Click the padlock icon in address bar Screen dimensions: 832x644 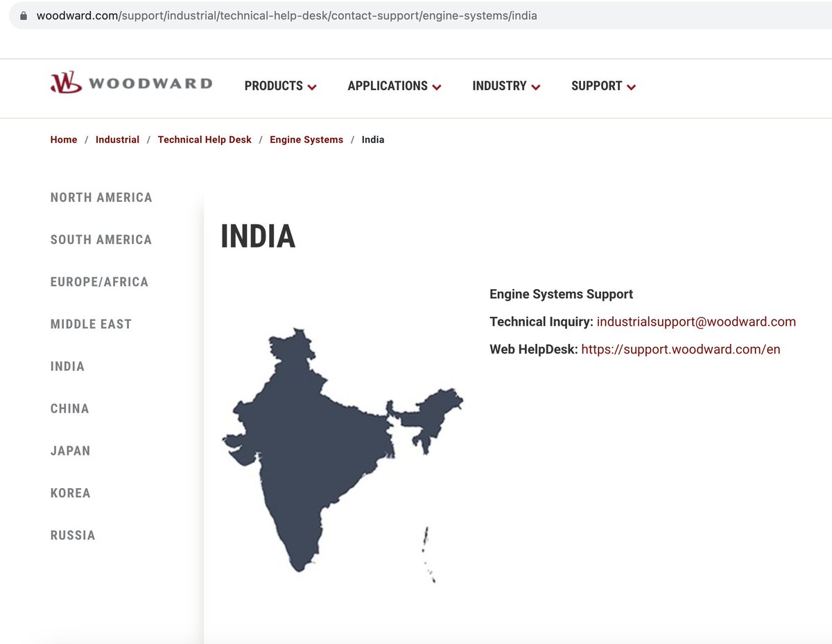pyautogui.click(x=24, y=15)
